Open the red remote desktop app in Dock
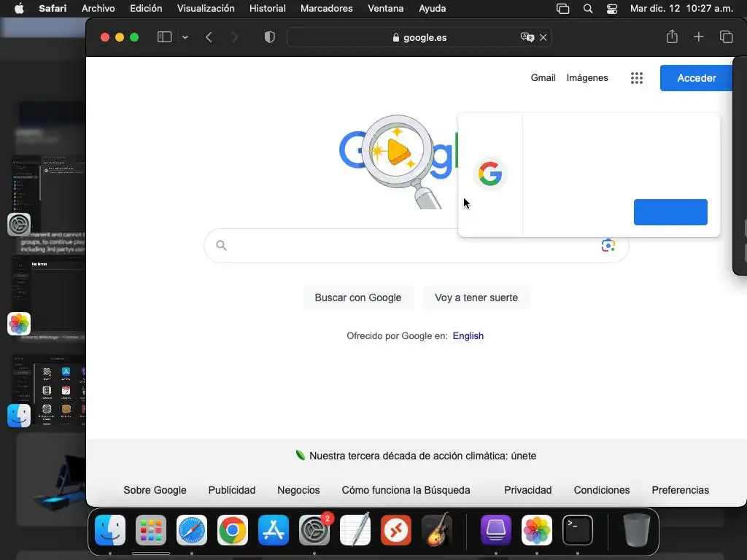 click(396, 529)
